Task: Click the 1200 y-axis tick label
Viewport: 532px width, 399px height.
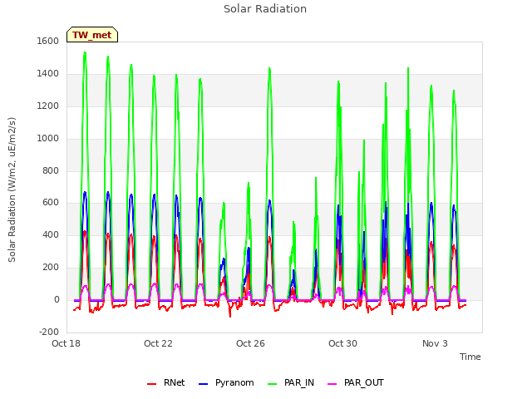Action: 48,106
